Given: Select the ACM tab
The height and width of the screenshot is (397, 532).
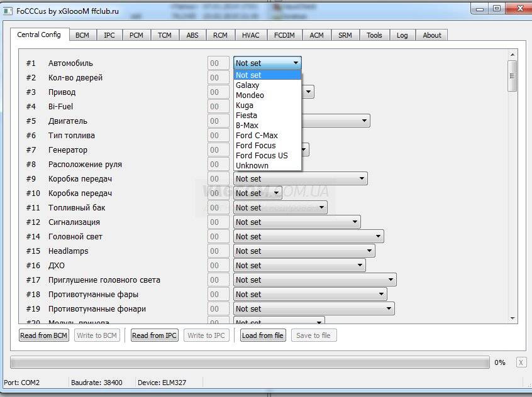Looking at the screenshot, I should [316, 35].
